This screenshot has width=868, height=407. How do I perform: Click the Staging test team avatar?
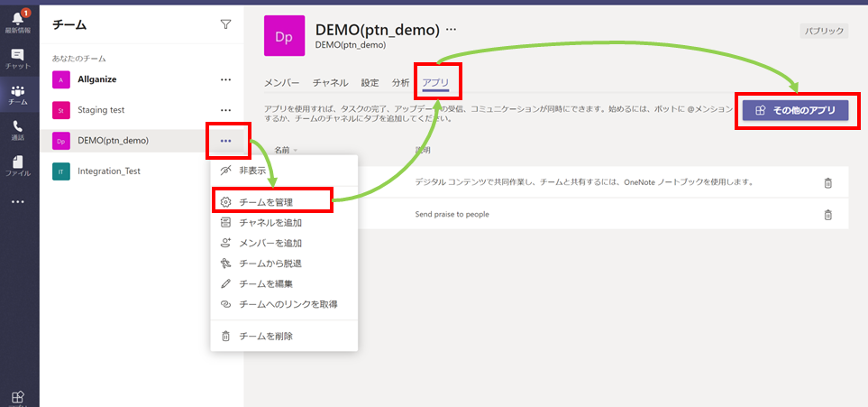coord(61,110)
